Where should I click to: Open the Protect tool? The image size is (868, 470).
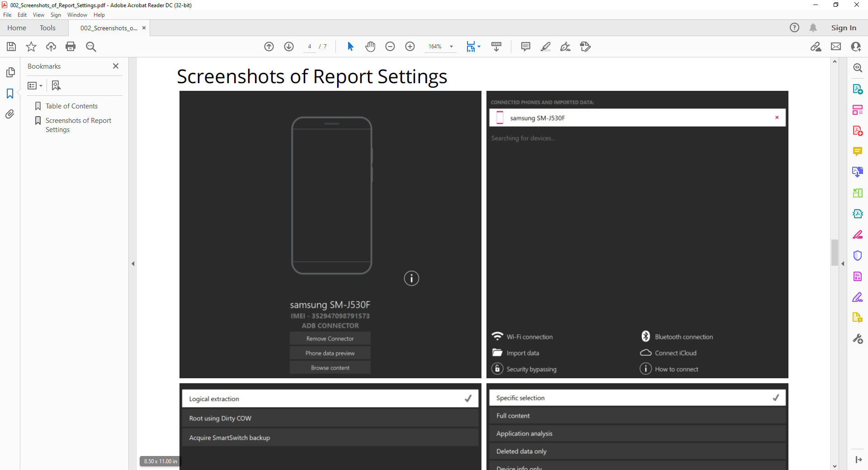858,255
